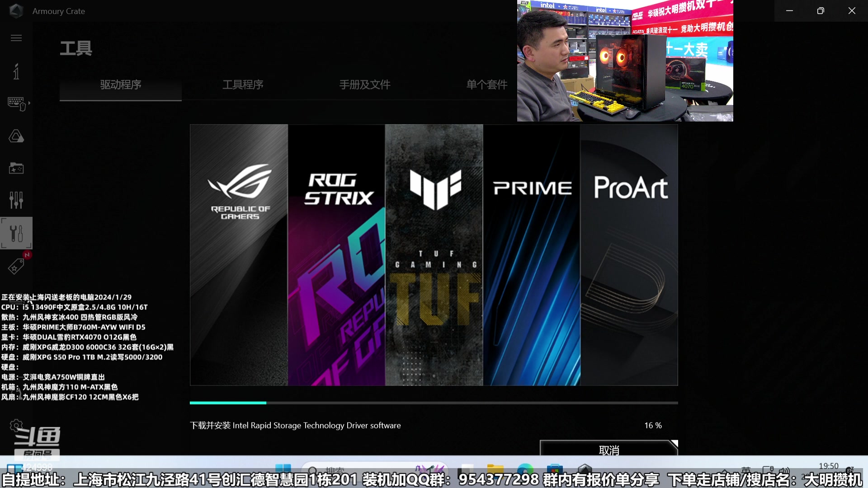The height and width of the screenshot is (488, 868).
Task: Click the ProArt banner panel
Action: point(629,255)
